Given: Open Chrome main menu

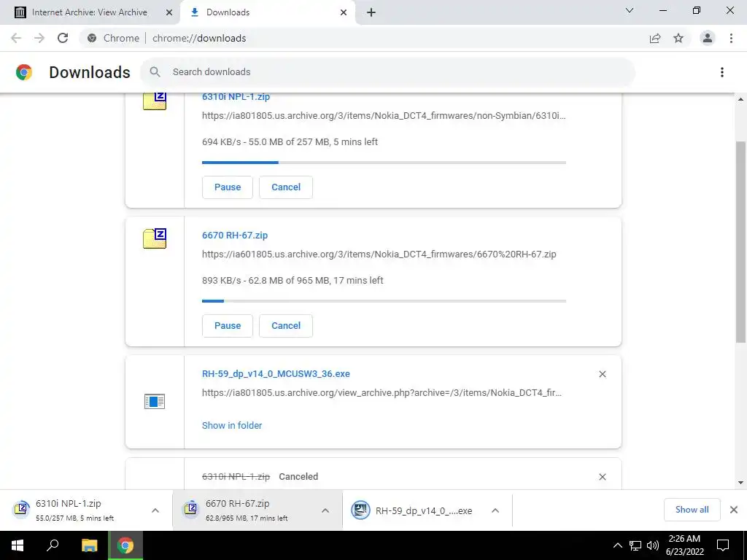Looking at the screenshot, I should (731, 38).
